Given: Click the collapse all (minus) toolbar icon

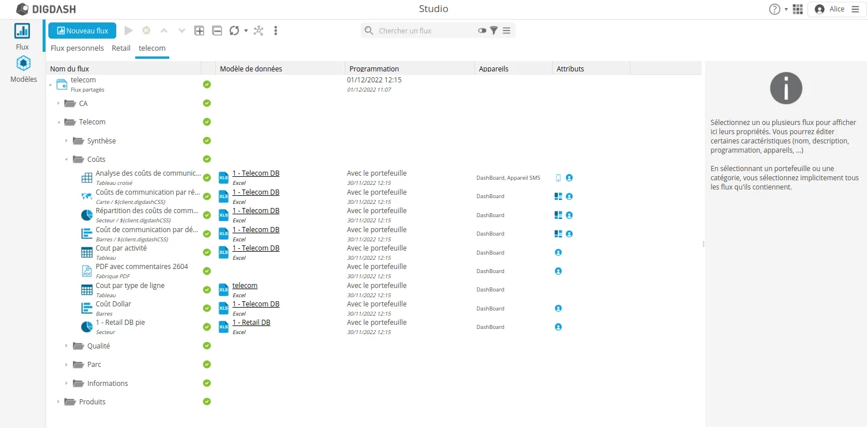Looking at the screenshot, I should 217,31.
